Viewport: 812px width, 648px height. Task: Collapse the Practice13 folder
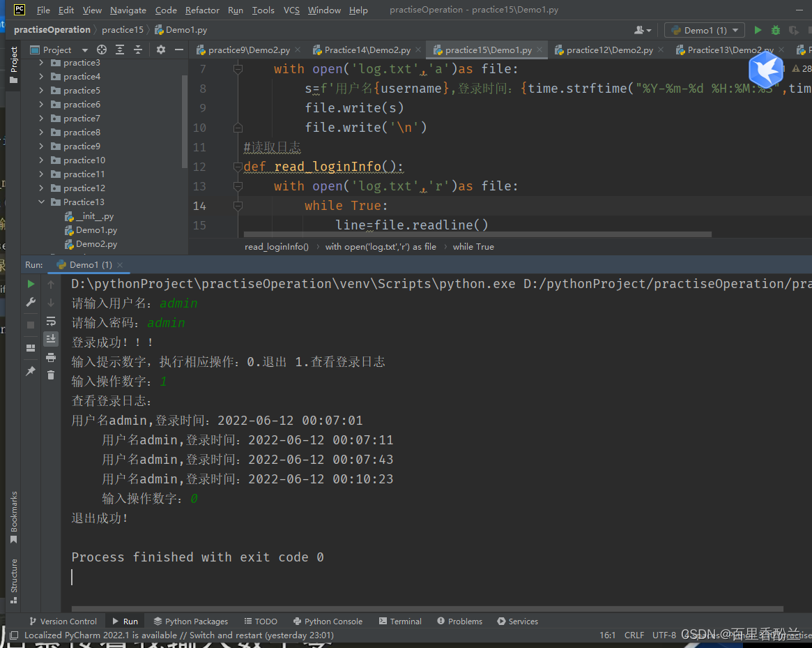point(41,202)
